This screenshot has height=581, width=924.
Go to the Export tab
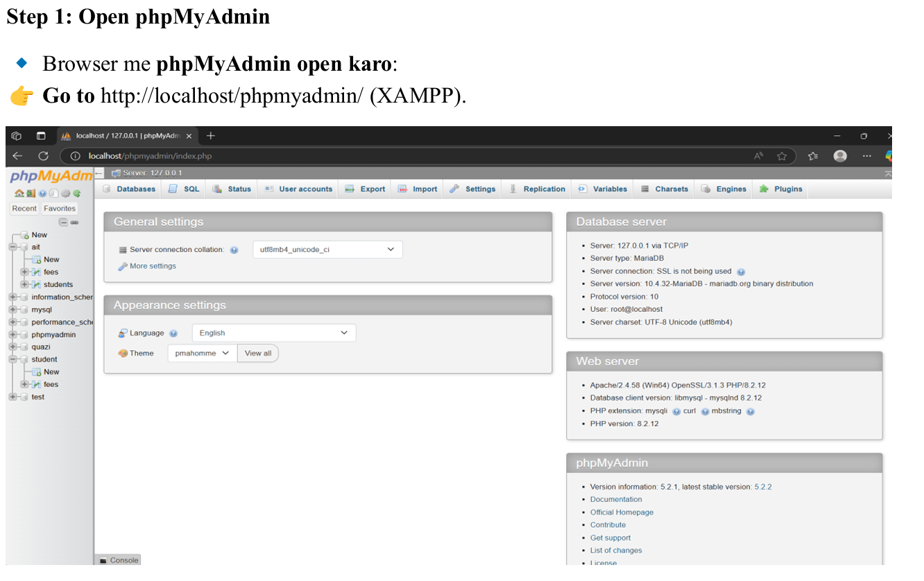(x=366, y=189)
